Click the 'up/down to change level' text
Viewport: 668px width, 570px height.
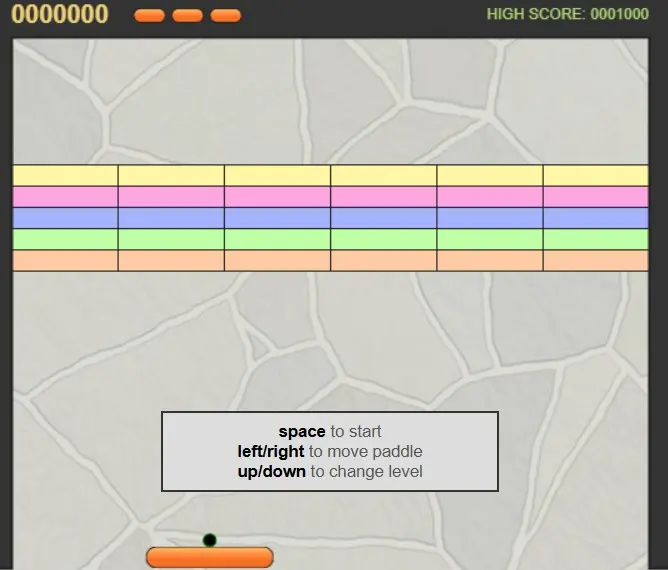[x=330, y=471]
